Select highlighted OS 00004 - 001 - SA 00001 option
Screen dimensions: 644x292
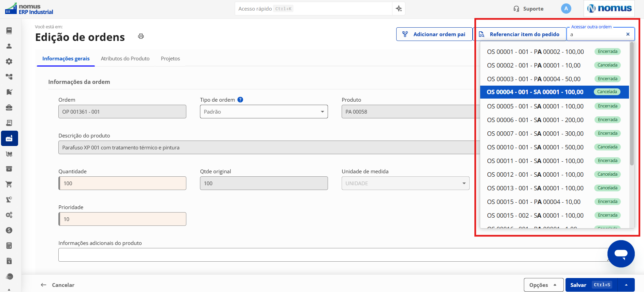pos(554,92)
